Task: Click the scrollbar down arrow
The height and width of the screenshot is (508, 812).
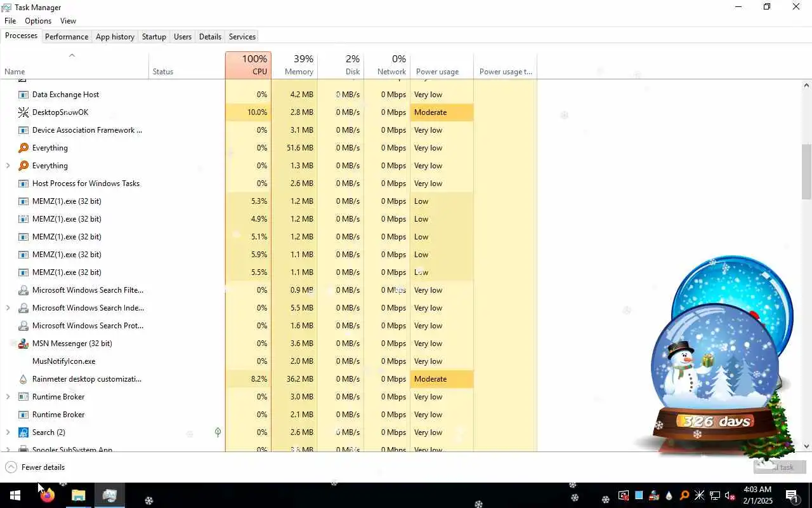Action: coord(806,446)
